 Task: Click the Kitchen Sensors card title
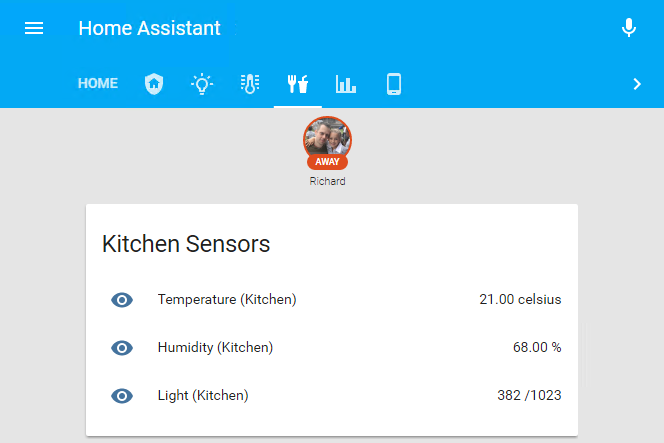coord(186,244)
